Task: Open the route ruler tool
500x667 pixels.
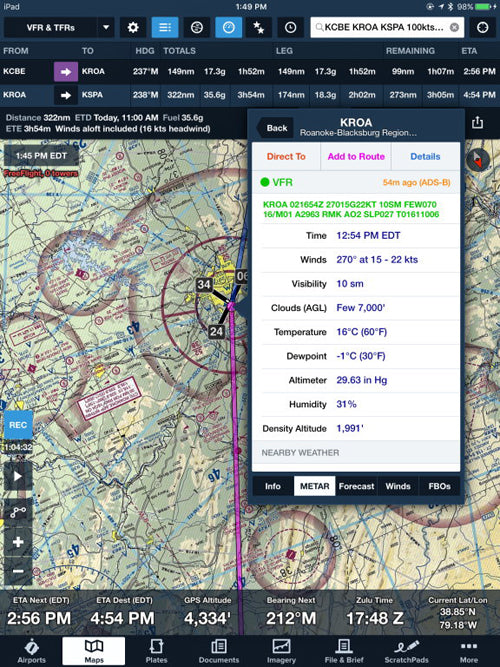Action: (18, 513)
